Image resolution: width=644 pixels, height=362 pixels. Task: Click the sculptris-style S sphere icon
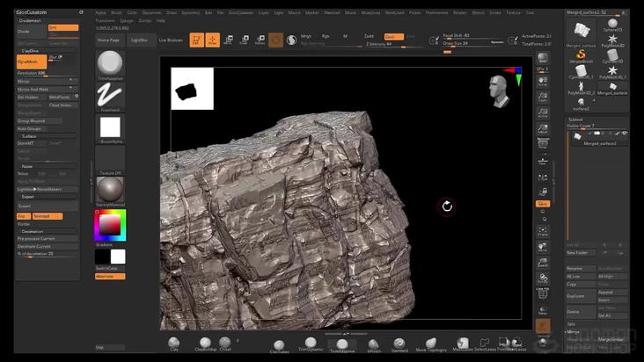[291, 40]
